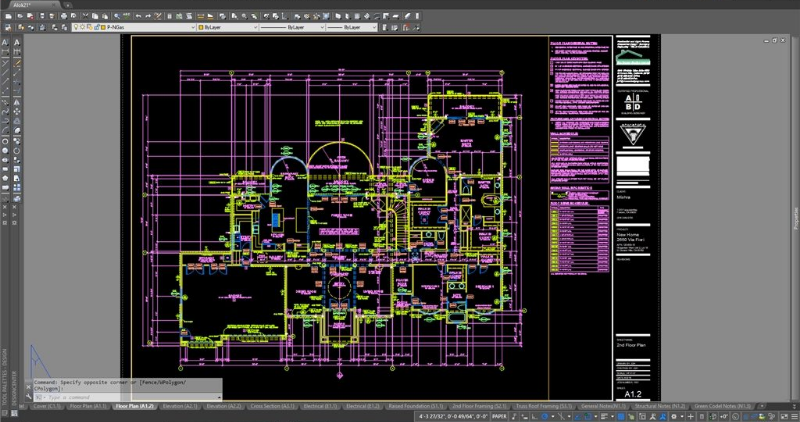The image size is (800, 422).
Task: Select the Array tool on the left toolbar
Action: (x=17, y=187)
